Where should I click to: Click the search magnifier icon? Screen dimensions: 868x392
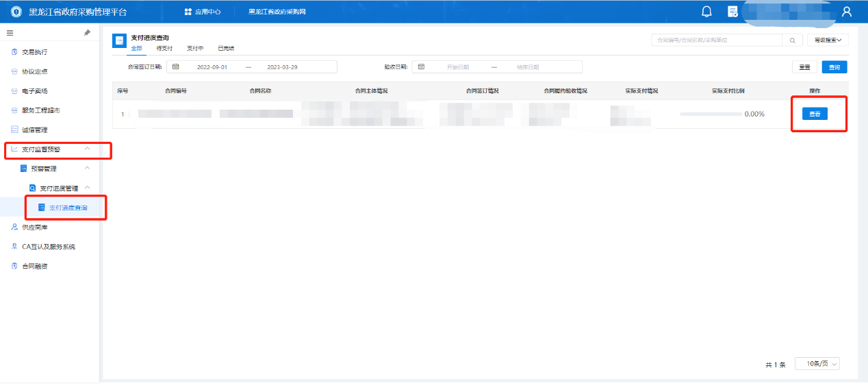[x=792, y=40]
